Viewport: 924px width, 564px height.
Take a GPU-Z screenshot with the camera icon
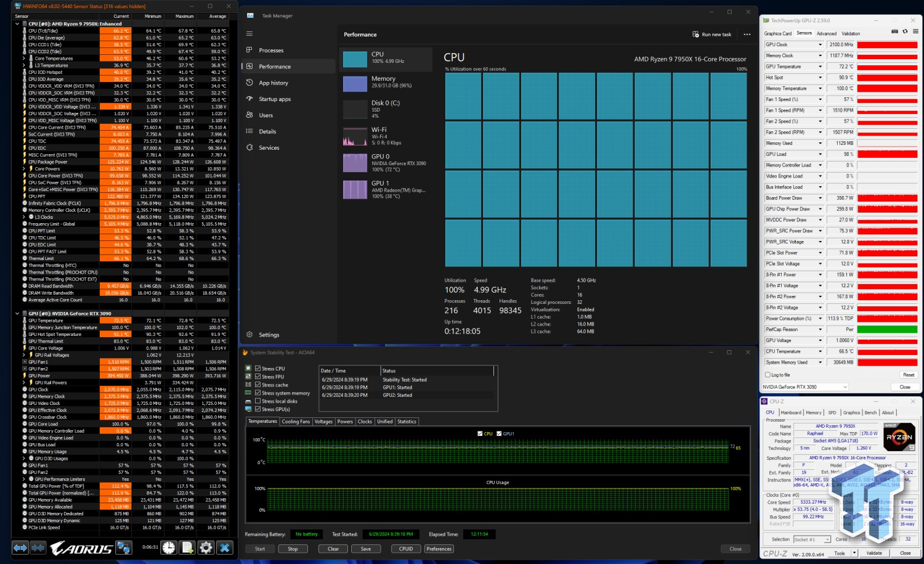coord(894,31)
